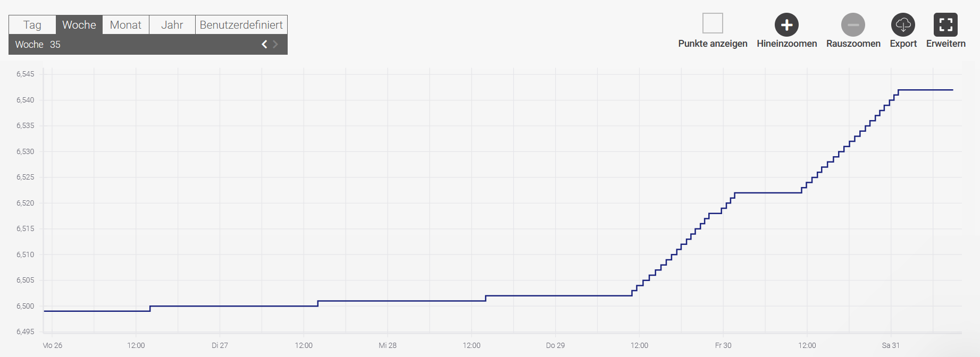The width and height of the screenshot is (980, 357).
Task: Click the 'Punkte anzeigen' text label
Action: click(713, 44)
